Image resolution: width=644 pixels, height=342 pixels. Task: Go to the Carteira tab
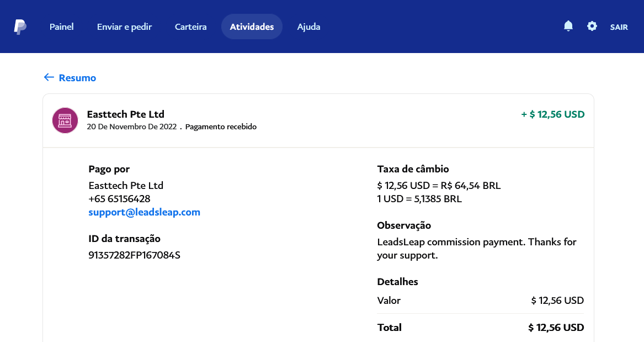(x=190, y=27)
